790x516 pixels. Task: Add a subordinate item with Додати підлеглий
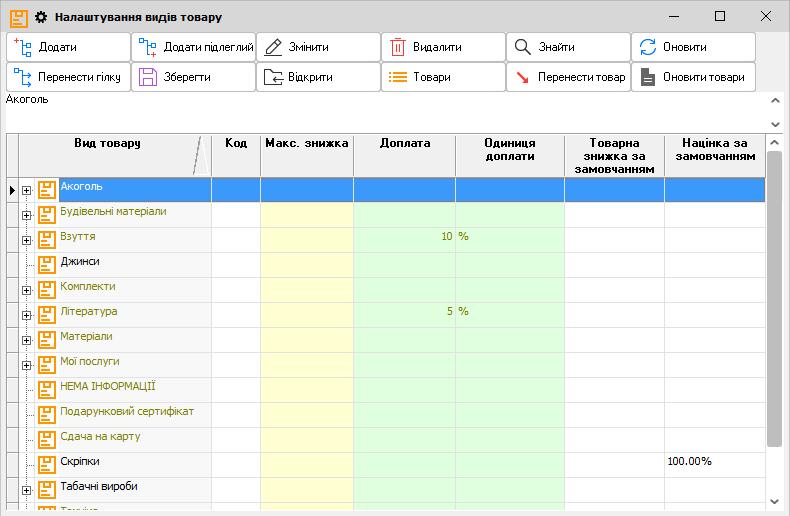pyautogui.click(x=193, y=47)
